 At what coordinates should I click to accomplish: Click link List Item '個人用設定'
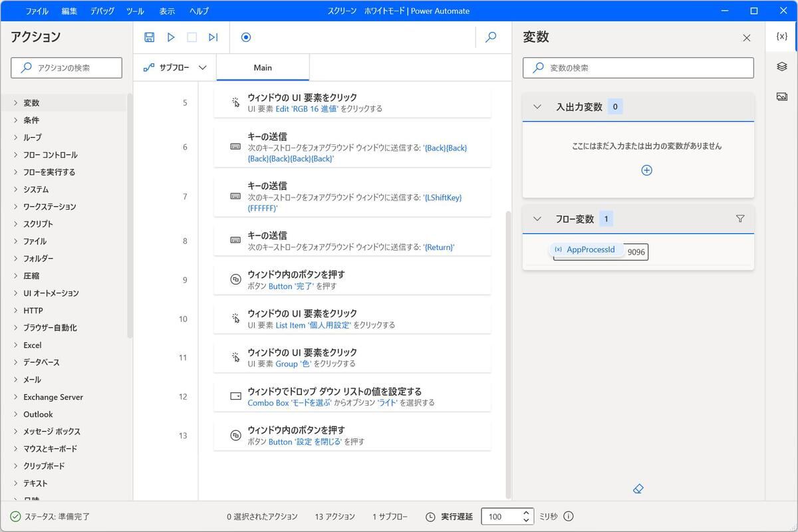point(313,325)
